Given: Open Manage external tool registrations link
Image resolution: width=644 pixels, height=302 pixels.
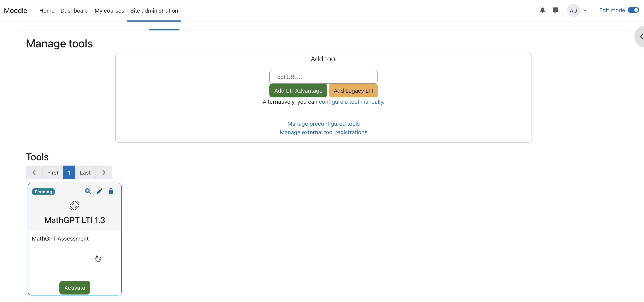Looking at the screenshot, I should click(324, 132).
